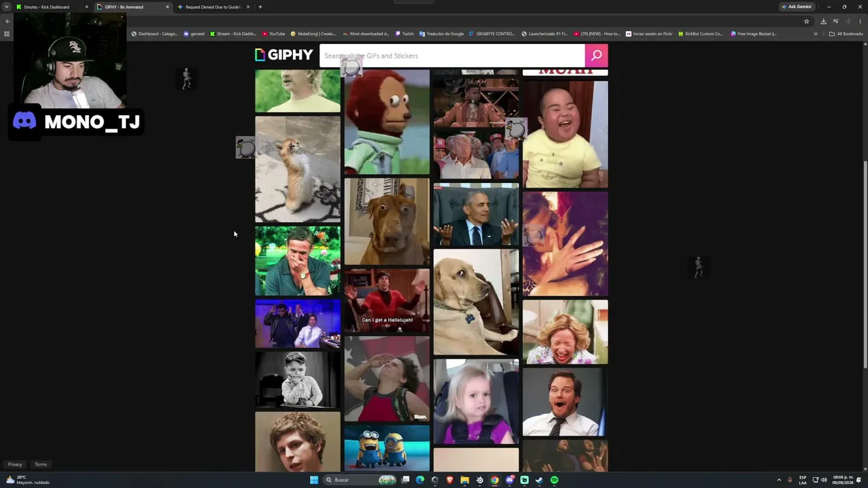Open the volume control in the tray
Viewport: 868px width, 488px height.
(824, 480)
